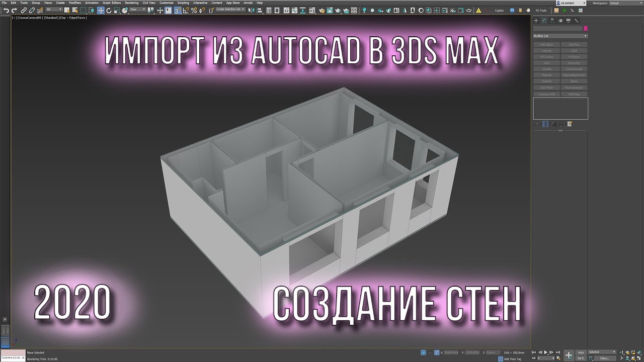Open the File menu

[5, 3]
